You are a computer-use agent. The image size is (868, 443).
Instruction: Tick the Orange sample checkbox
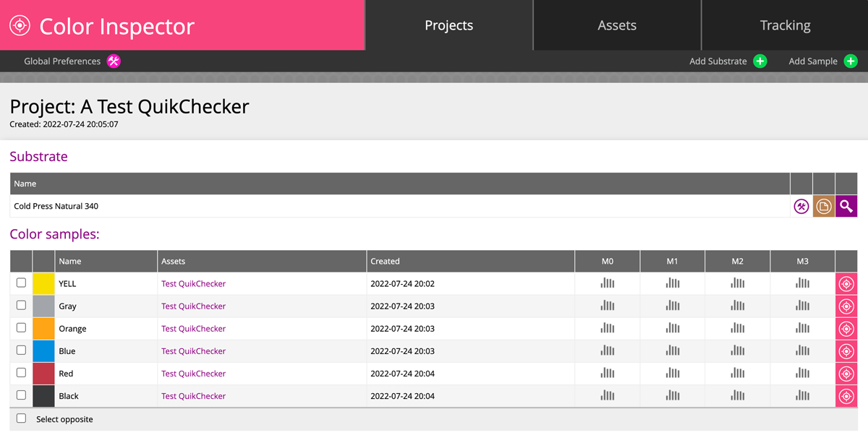coord(21,327)
